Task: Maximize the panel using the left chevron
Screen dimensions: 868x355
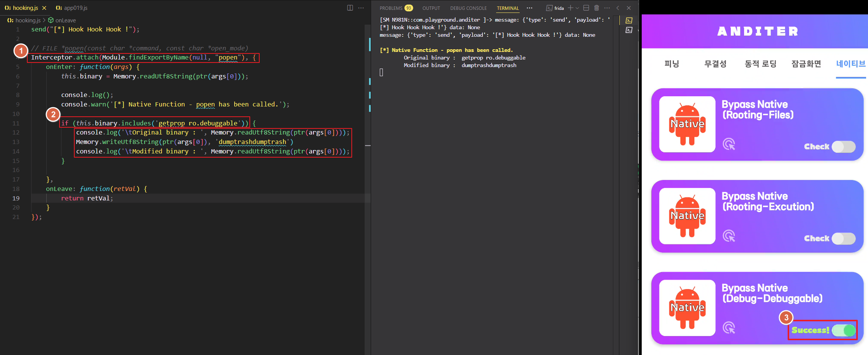Action: pos(618,8)
